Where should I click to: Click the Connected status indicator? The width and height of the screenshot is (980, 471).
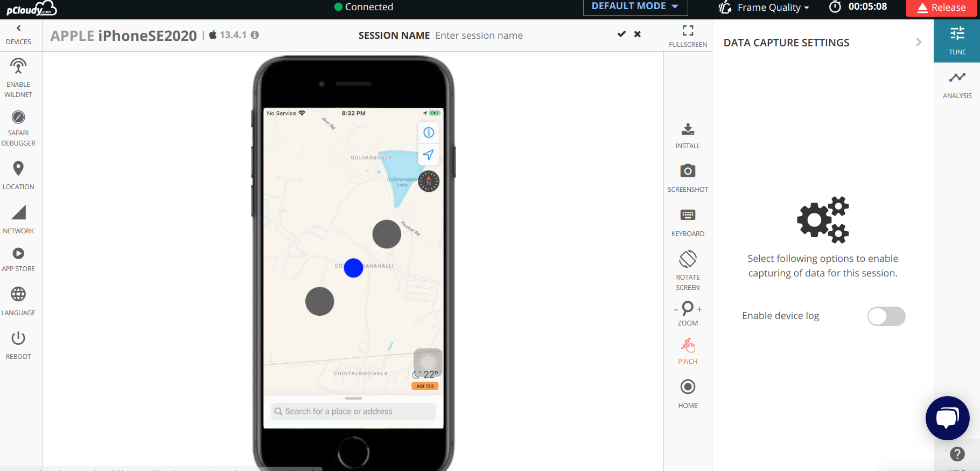(364, 6)
